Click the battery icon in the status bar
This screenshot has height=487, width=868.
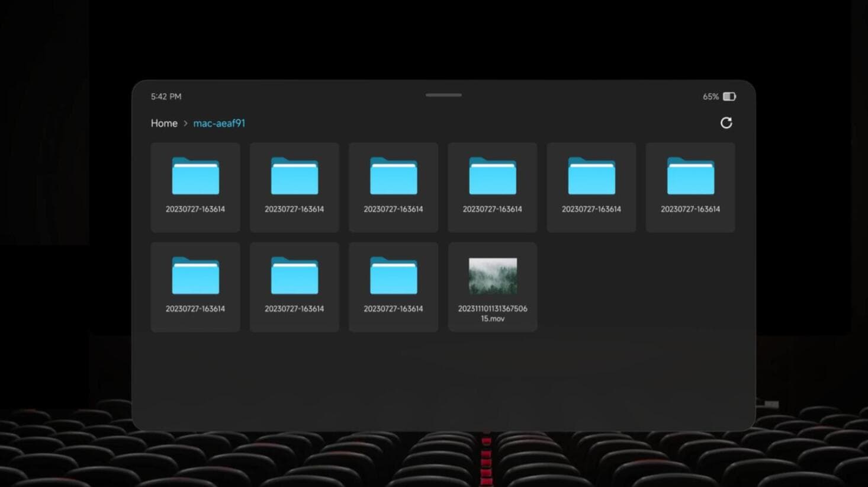pyautogui.click(x=729, y=97)
